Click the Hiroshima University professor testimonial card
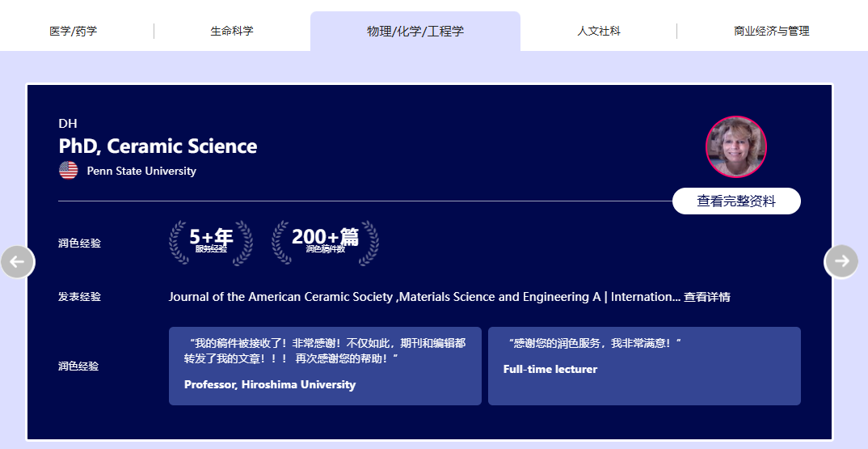Image resolution: width=868 pixels, height=449 pixels. coord(325,366)
